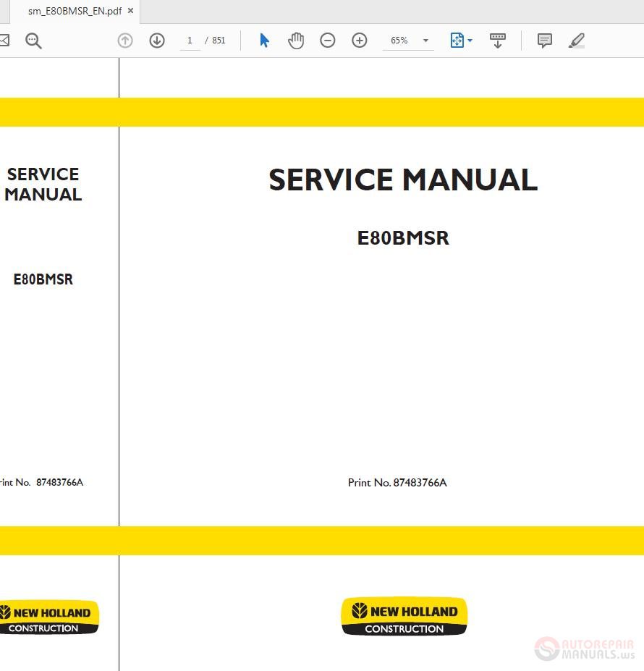Click inside the page number field
Viewport: 644px width, 671px height.
[x=190, y=40]
